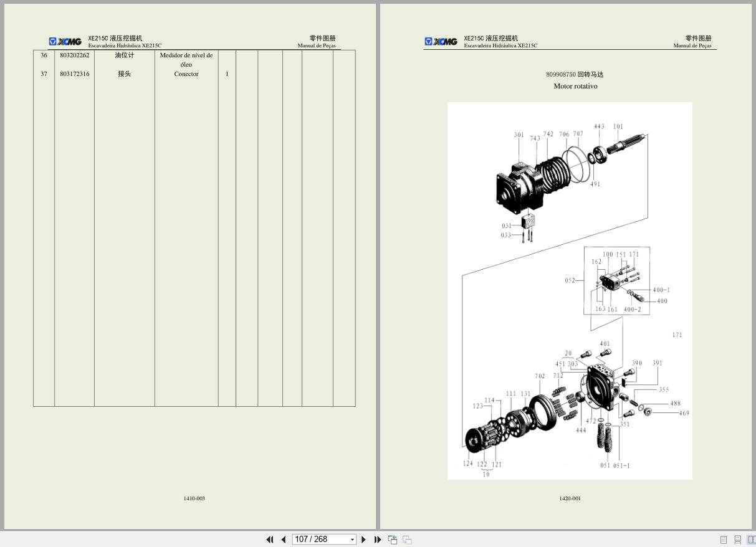Screen dimensions: 756x547
Task: Click part label 443 in diagram
Action: [x=599, y=126]
